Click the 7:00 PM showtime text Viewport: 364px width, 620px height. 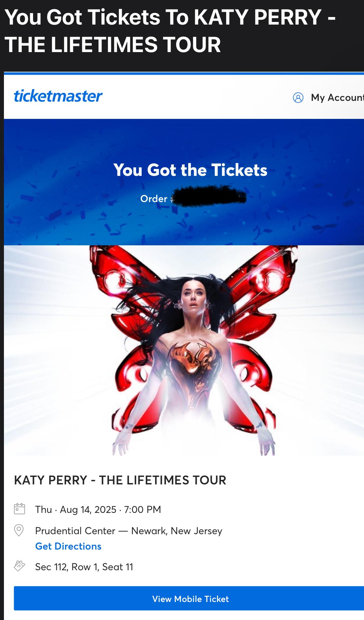click(x=143, y=509)
